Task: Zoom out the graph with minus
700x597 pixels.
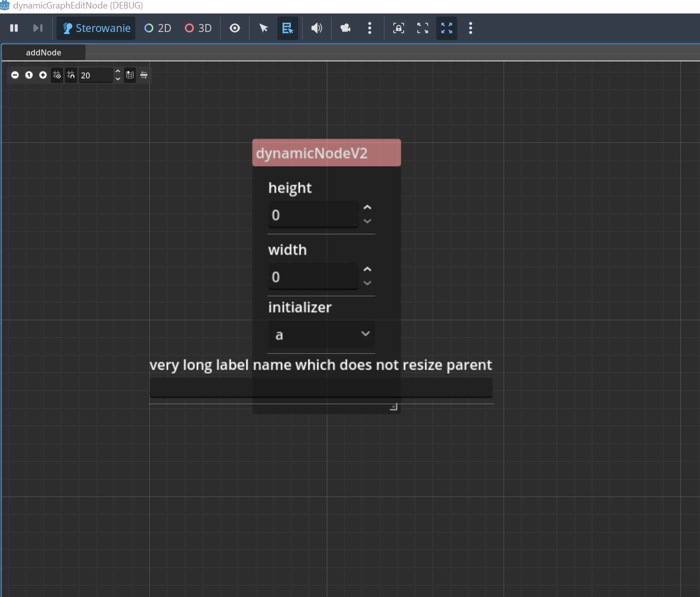Action: pos(15,75)
